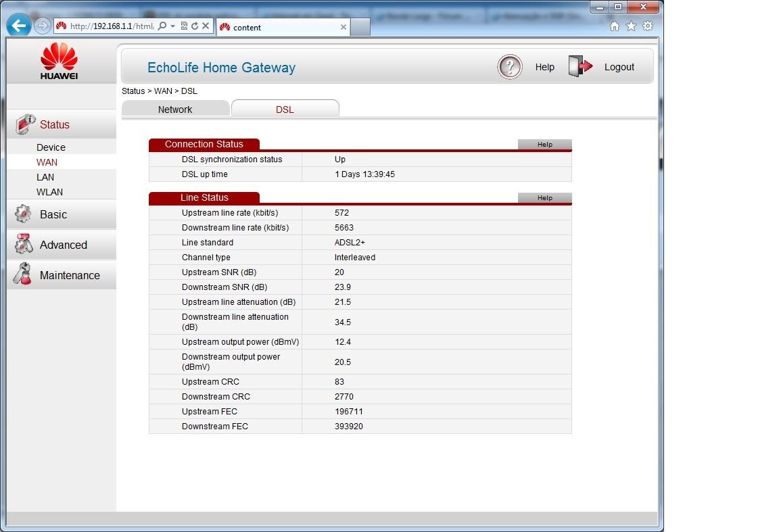Expand the Basic menu section
Screen dimensions: 779x532
(53, 215)
